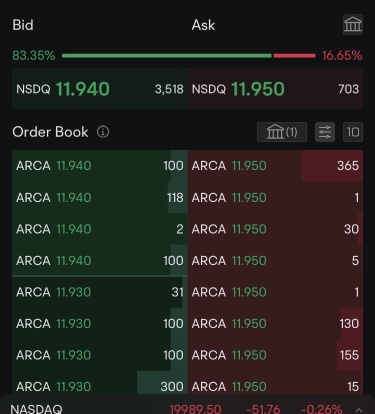Select ARCA ask row with size 130
The width and height of the screenshot is (375, 414).
point(275,323)
